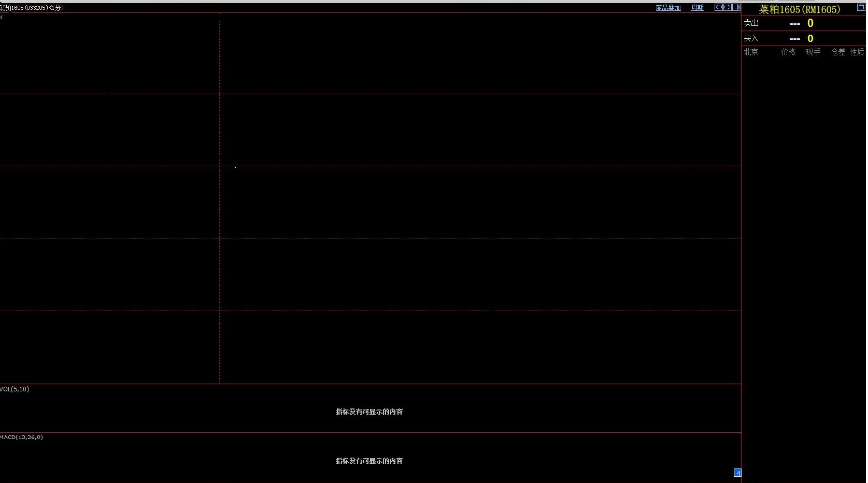The image size is (868, 483).
Task: Click the right arrow navigation icon
Action: pos(727,7)
